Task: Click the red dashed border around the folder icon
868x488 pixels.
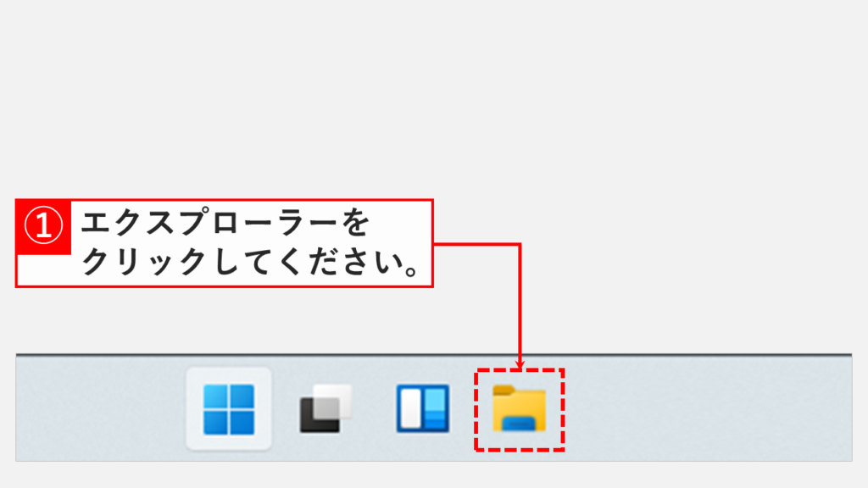Action: 520,369
